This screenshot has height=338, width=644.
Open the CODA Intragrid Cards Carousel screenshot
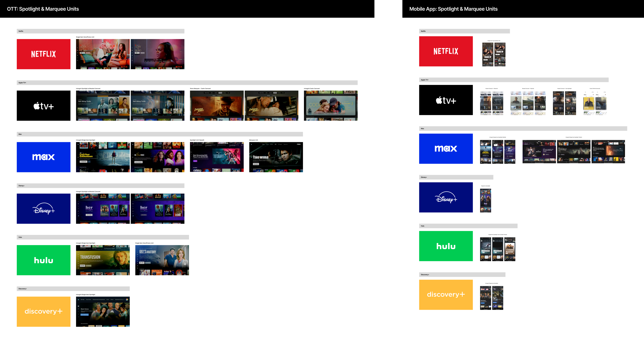click(330, 106)
